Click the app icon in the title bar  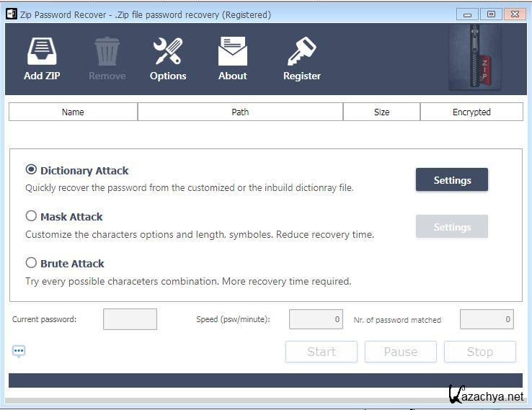[x=10, y=14]
